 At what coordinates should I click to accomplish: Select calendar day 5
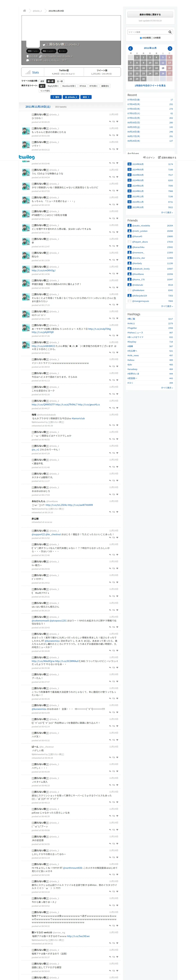click(x=163, y=57)
